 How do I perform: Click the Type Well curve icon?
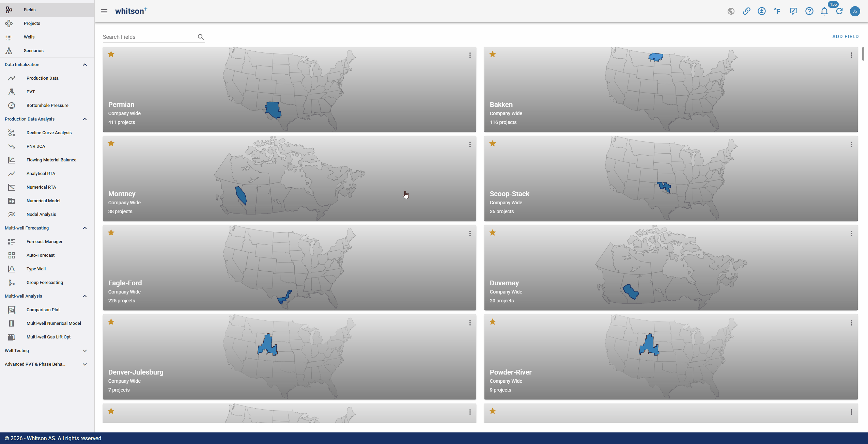(x=12, y=269)
